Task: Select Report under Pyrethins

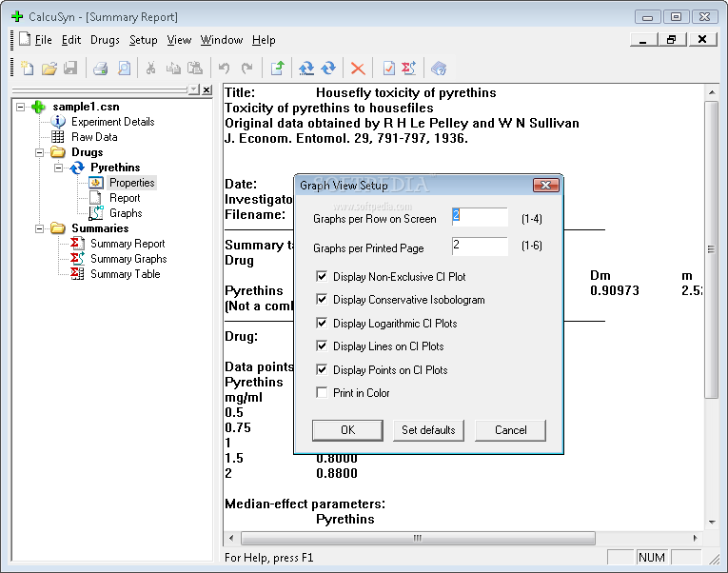Action: [125, 198]
